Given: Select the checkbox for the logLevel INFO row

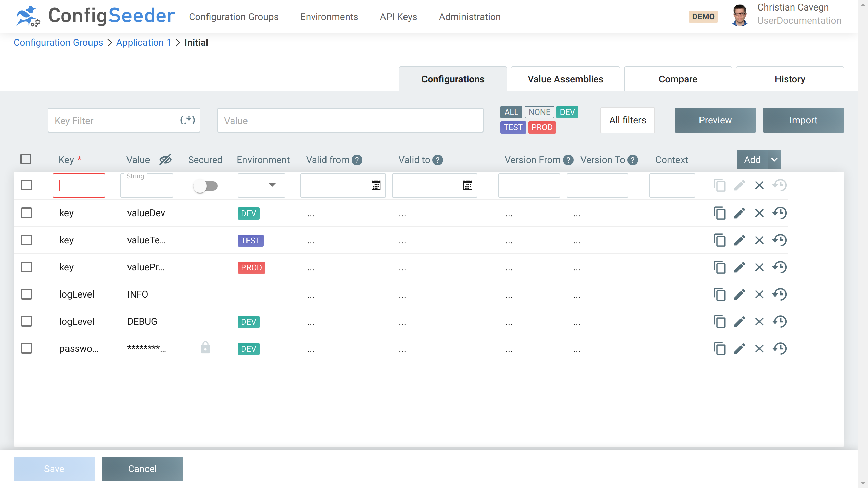Looking at the screenshot, I should click(x=26, y=294).
